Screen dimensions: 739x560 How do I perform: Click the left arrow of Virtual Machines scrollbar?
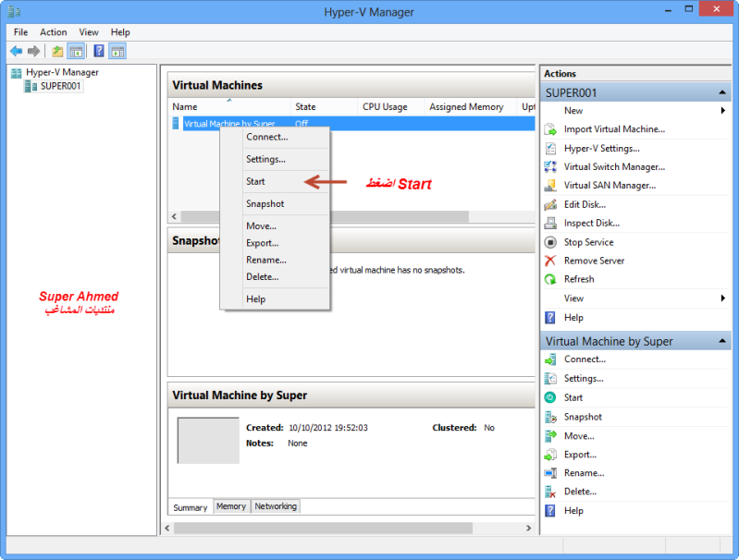click(175, 216)
